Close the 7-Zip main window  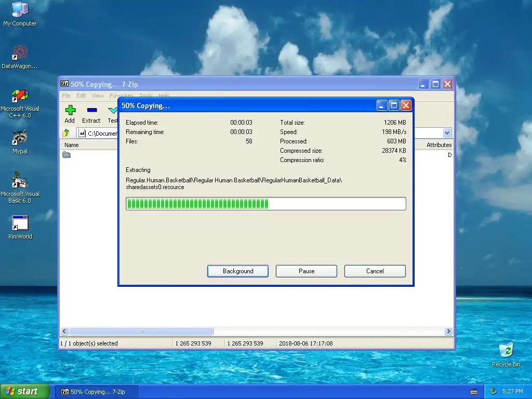pos(448,84)
